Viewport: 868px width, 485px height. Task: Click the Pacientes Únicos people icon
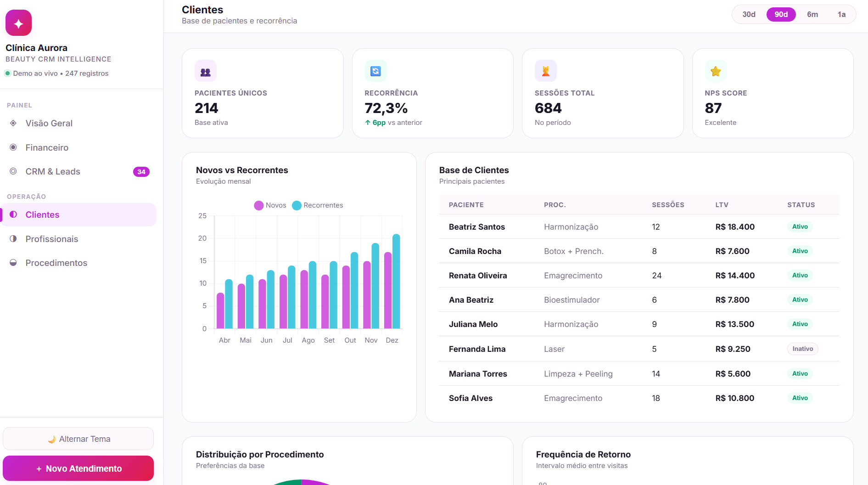206,71
